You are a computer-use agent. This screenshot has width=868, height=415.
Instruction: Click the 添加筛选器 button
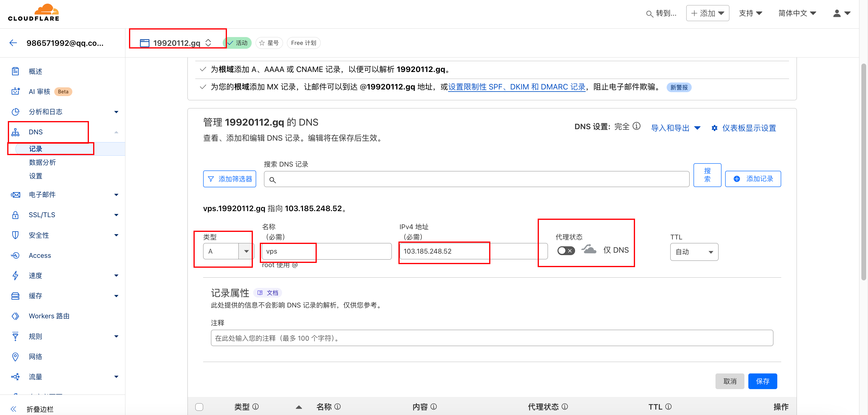click(229, 179)
